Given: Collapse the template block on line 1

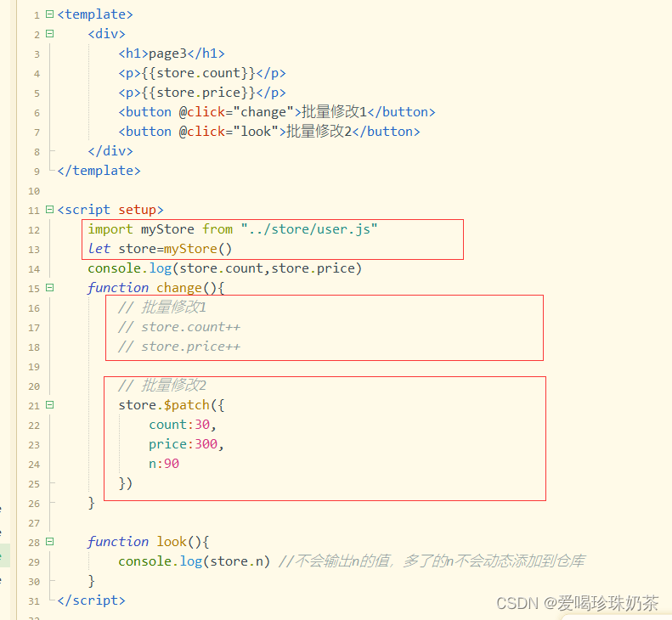Looking at the screenshot, I should pyautogui.click(x=50, y=14).
